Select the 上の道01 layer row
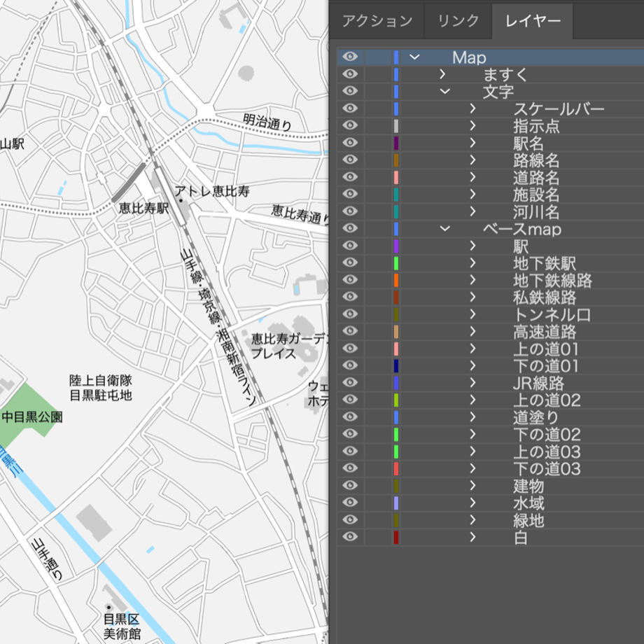 (491, 349)
